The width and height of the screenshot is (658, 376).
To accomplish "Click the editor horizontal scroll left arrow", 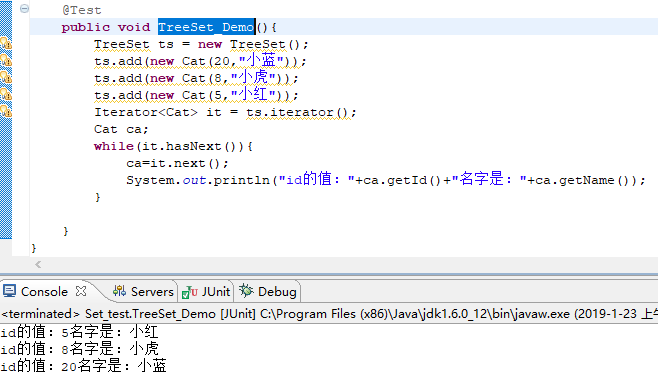I will [x=38, y=264].
